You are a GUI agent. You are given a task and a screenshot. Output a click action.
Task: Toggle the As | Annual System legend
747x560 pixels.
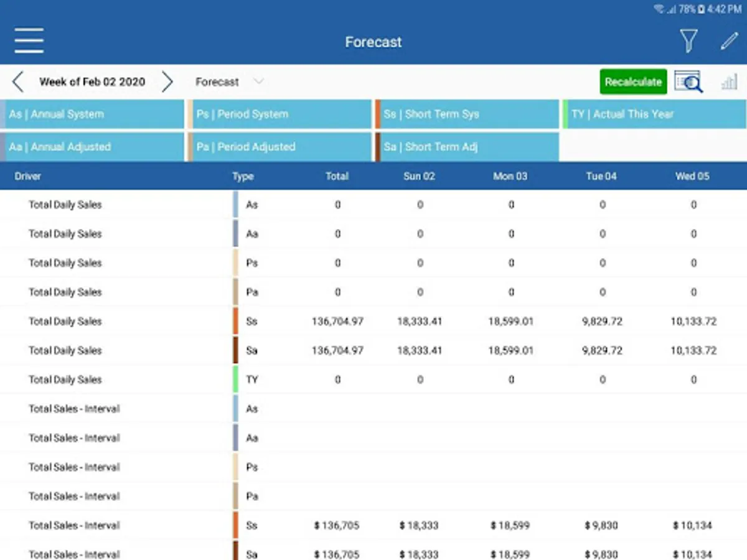[92, 114]
